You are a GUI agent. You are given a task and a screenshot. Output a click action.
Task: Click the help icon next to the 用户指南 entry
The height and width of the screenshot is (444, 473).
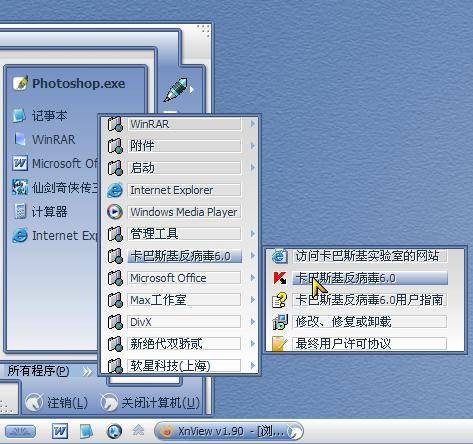tap(280, 300)
